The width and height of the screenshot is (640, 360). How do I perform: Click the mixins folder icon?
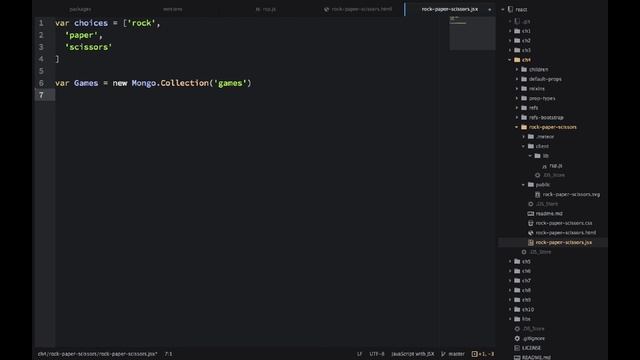click(524, 89)
